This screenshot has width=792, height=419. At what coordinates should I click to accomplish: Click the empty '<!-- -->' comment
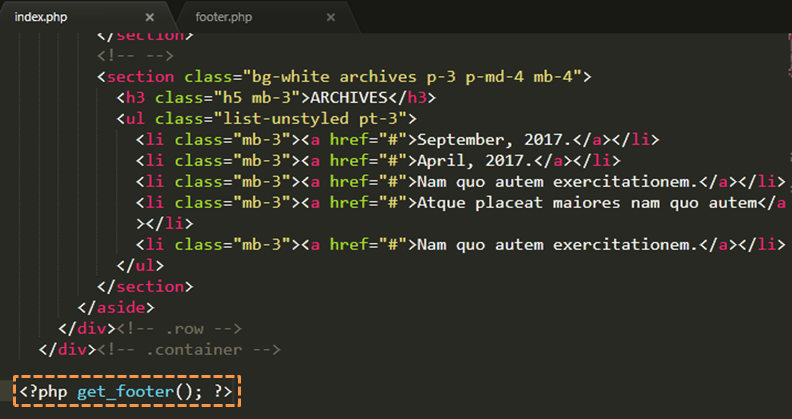pos(135,56)
